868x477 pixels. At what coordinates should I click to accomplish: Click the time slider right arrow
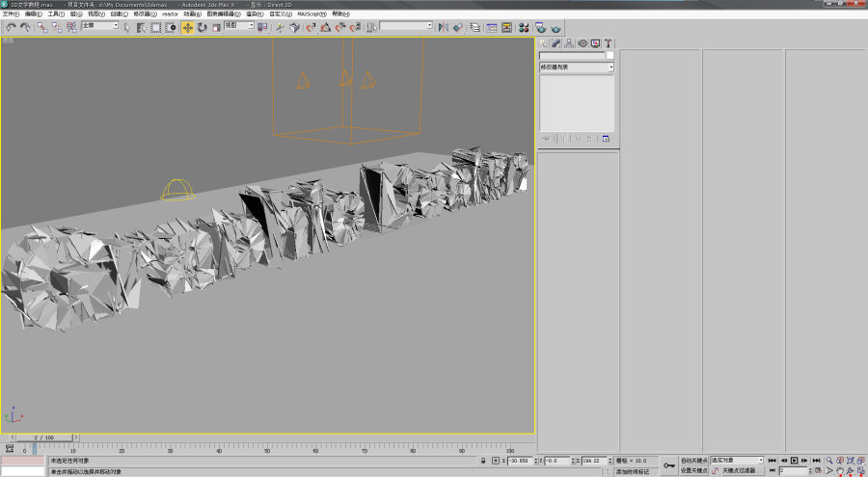pos(76,437)
